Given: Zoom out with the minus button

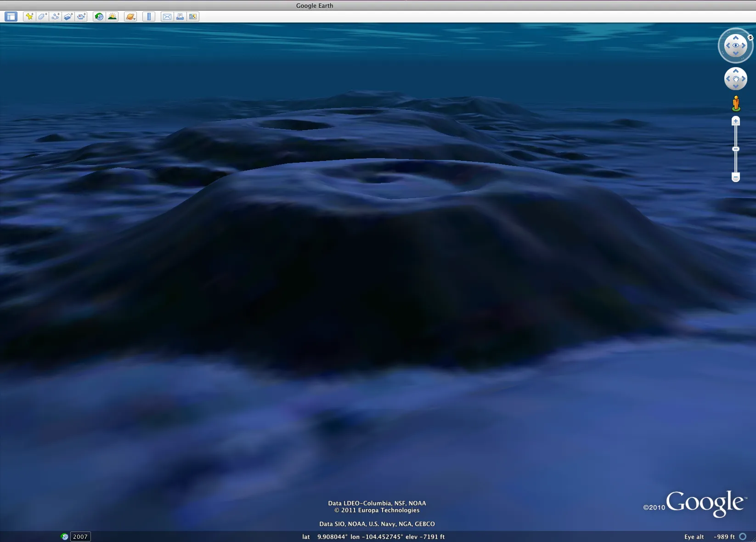Looking at the screenshot, I should pos(736,177).
